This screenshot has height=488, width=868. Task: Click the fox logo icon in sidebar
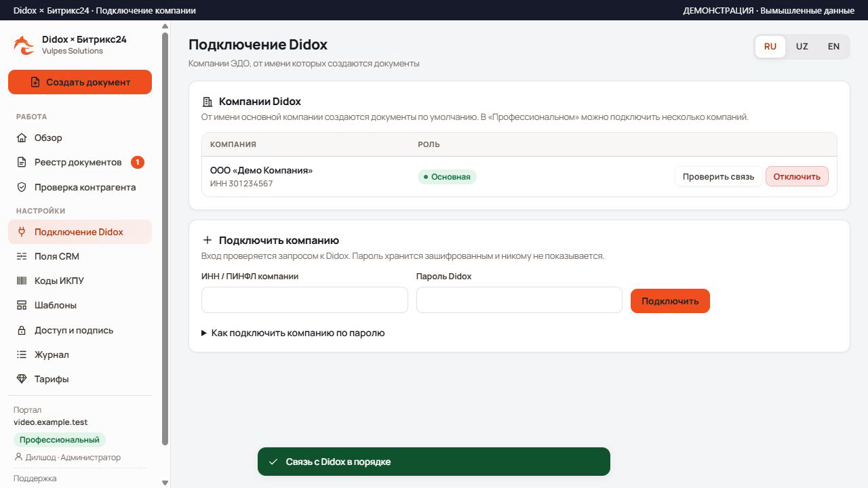pyautogui.click(x=24, y=45)
